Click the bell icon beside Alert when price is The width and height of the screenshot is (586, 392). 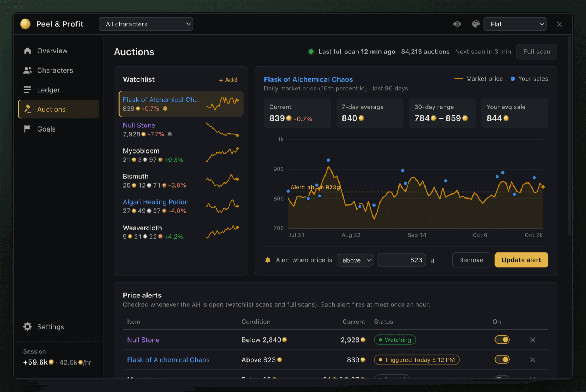(x=268, y=260)
